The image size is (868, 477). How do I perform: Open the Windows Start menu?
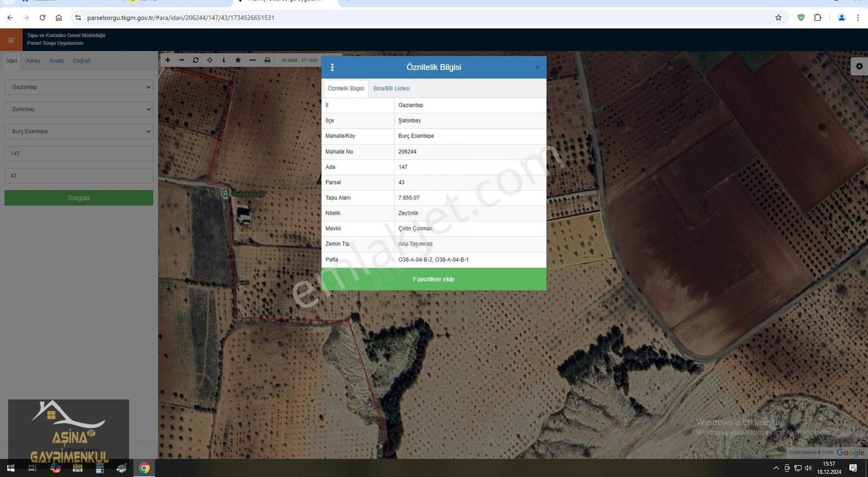[x=10, y=468]
